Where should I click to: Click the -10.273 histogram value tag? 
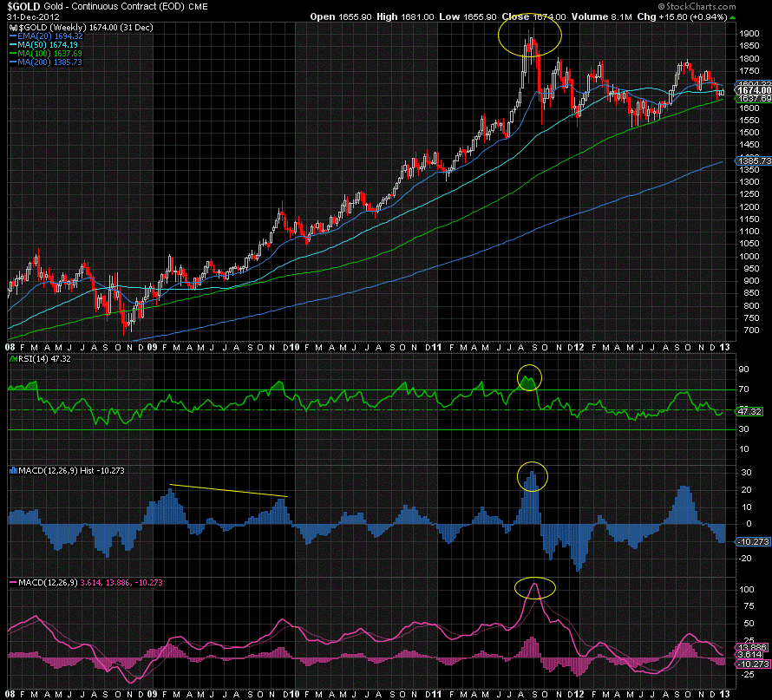coord(751,541)
